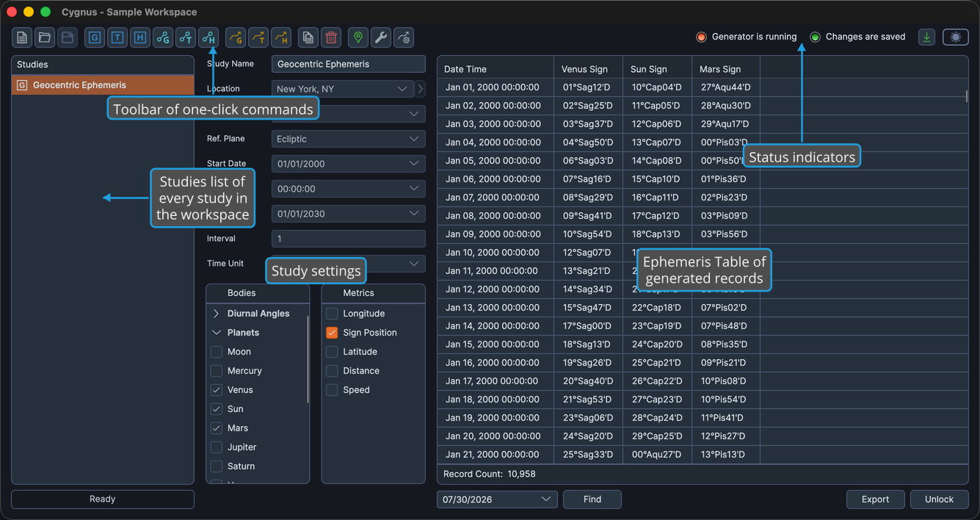Viewport: 980px width, 520px height.
Task: Add a study with the boxed G icon
Action: pyautogui.click(x=95, y=37)
